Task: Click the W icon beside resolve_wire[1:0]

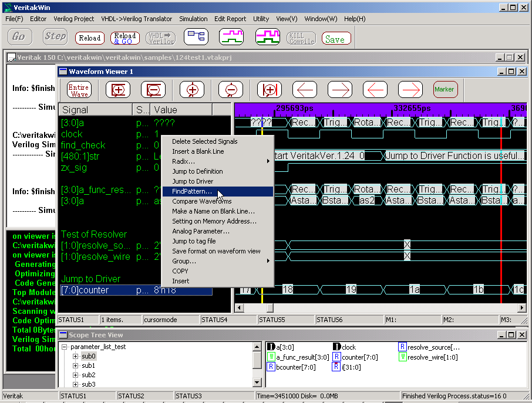Action: (x=402, y=357)
